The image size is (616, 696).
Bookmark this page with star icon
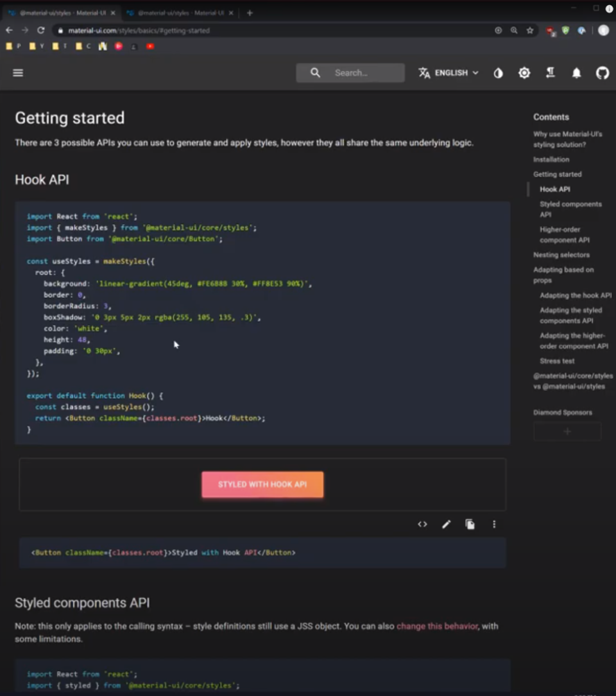(x=530, y=30)
